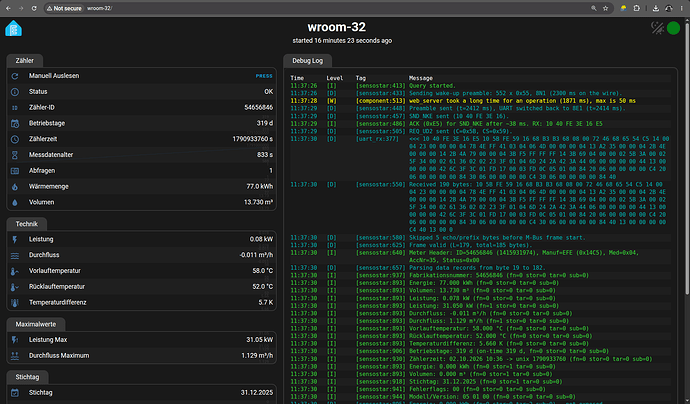690x404 pixels.
Task: Select the Maximalwerte group tab
Action: coord(36,324)
